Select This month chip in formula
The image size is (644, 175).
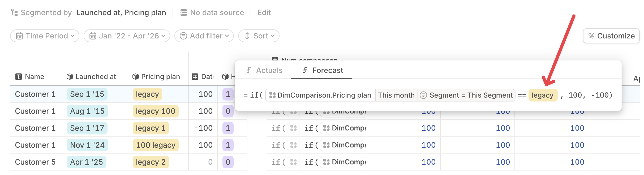[x=396, y=95]
